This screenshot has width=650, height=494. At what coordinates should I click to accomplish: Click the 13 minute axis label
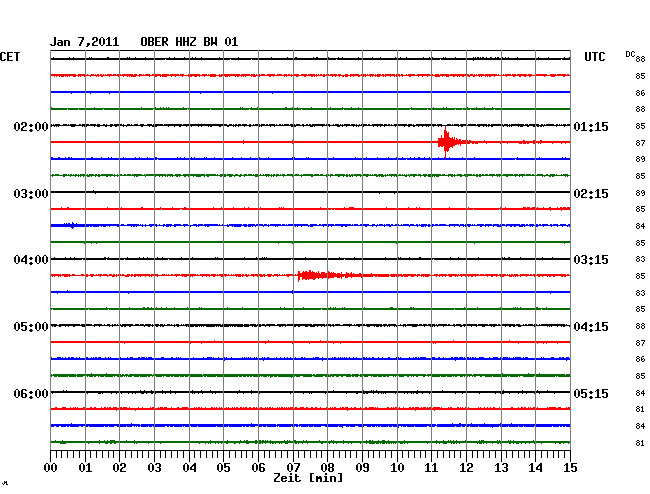[x=501, y=468]
